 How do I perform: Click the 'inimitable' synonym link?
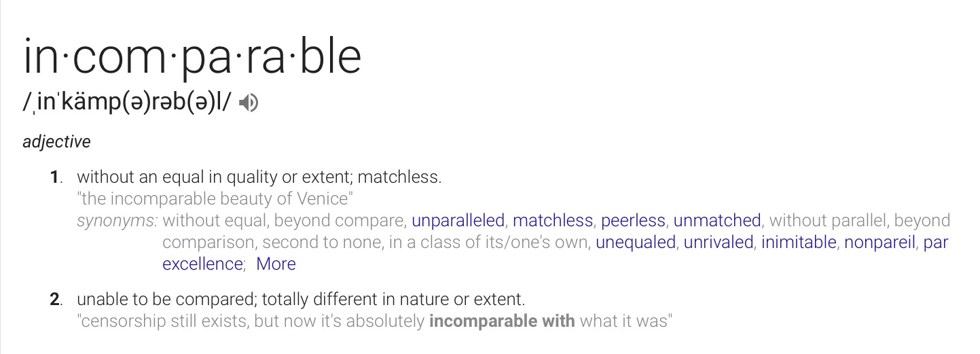point(798,243)
